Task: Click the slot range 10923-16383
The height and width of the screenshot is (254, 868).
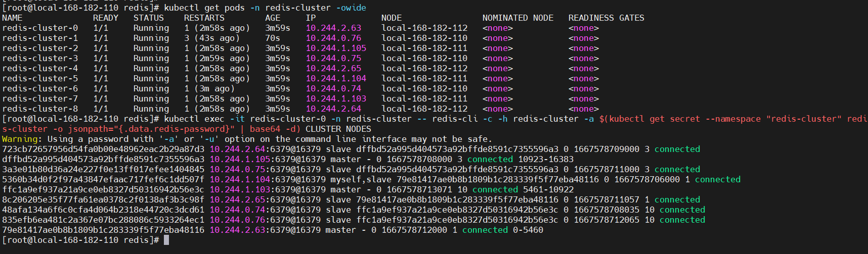Action: point(546,159)
